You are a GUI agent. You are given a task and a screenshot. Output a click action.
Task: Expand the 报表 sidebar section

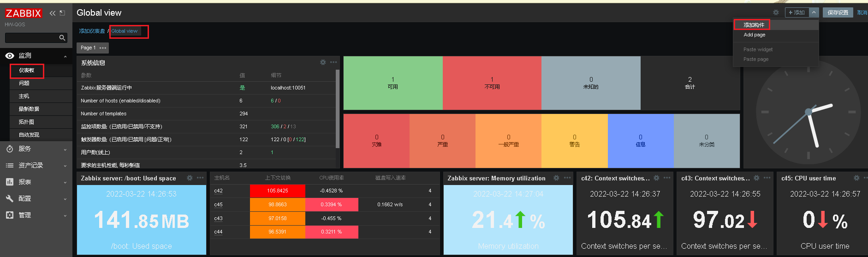pos(36,182)
